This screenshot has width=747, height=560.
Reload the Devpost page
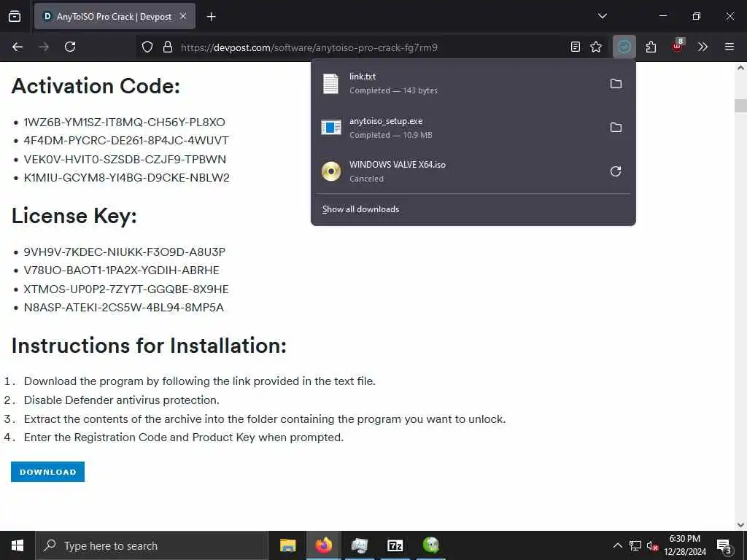coord(70,47)
